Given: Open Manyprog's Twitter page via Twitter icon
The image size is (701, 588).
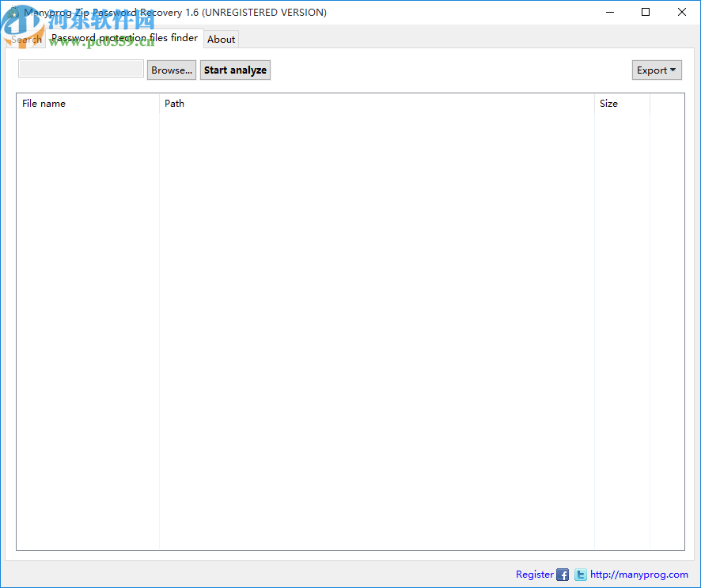Looking at the screenshot, I should (580, 575).
